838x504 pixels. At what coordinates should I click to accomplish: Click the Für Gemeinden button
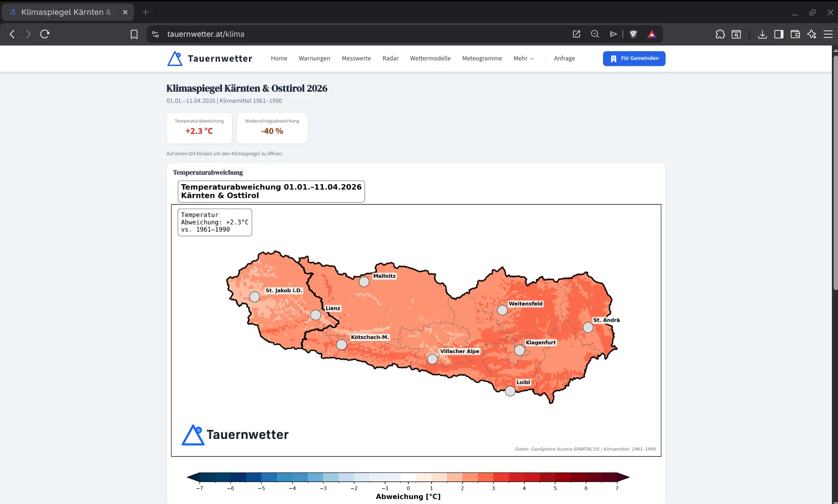pyautogui.click(x=634, y=58)
